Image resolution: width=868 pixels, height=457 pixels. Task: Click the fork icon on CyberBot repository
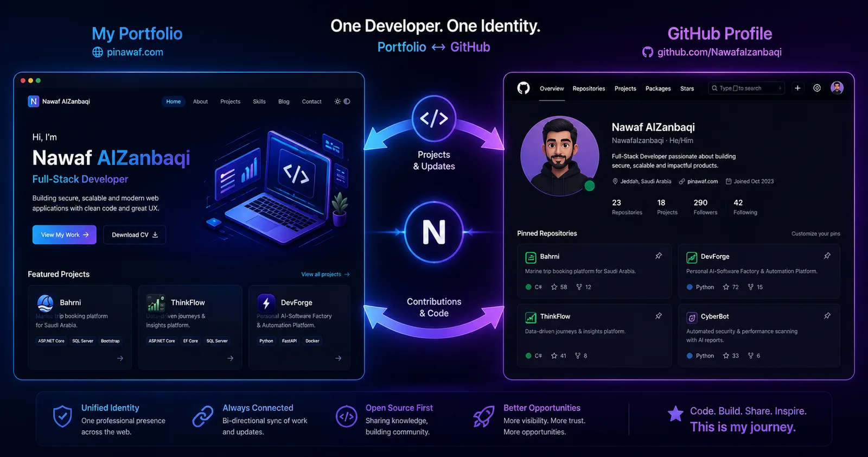point(751,356)
